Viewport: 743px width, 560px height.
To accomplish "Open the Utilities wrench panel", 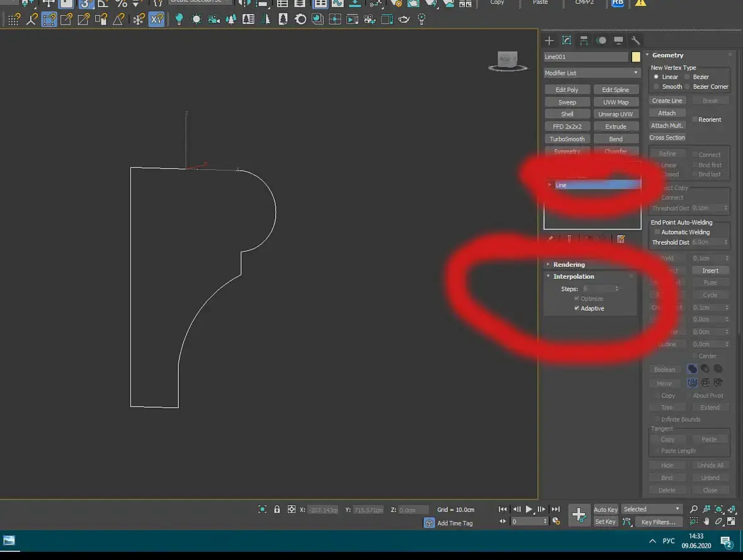I will [636, 40].
